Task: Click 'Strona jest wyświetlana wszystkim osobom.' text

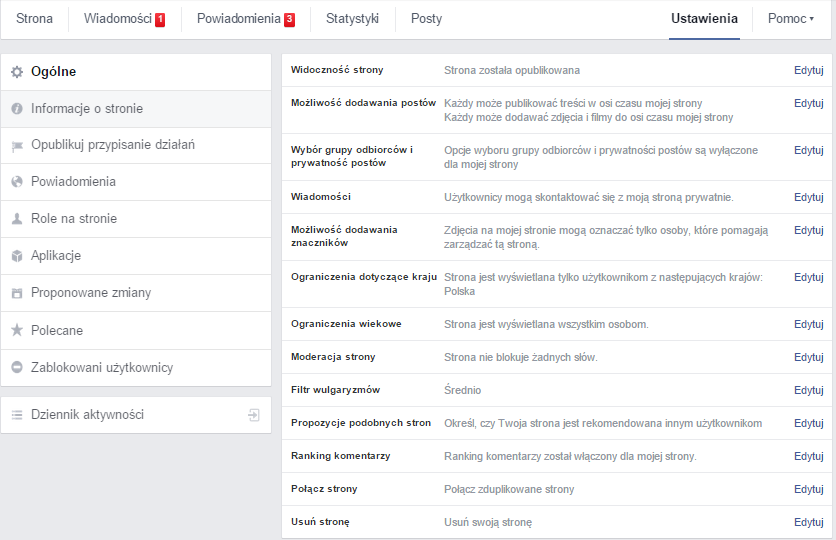Action: point(546,324)
